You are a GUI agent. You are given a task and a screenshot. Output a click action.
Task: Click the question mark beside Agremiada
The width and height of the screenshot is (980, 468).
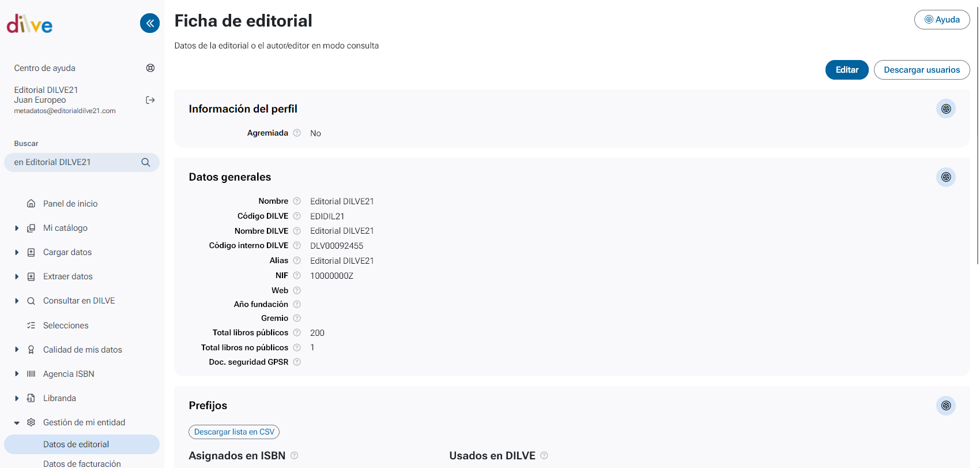[297, 133]
